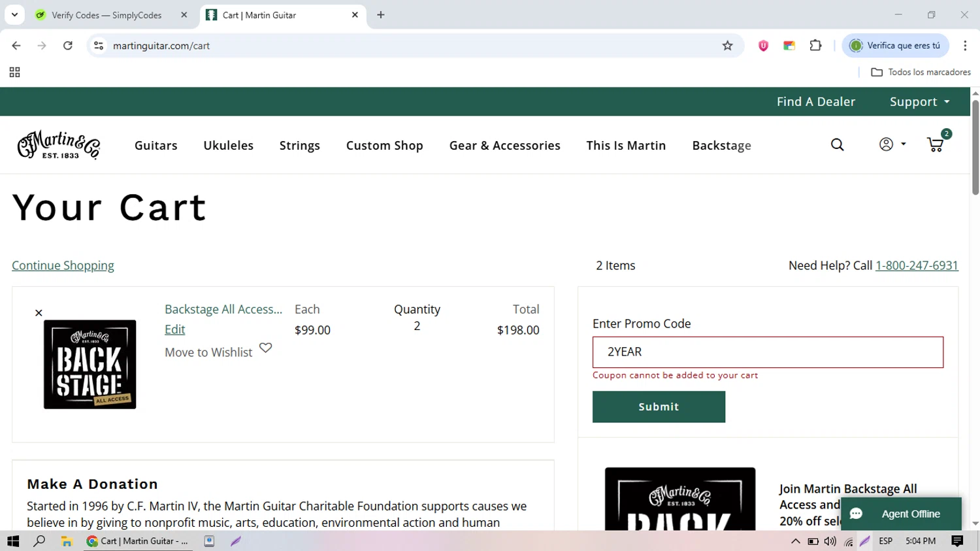Image resolution: width=980 pixels, height=551 pixels.
Task: Open the volume control in the tray
Action: coord(830,541)
